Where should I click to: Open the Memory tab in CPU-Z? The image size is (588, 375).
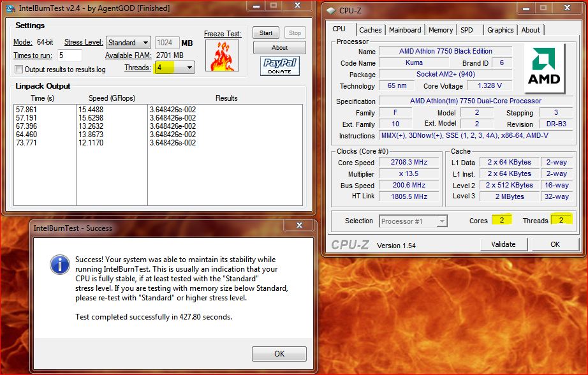point(441,30)
